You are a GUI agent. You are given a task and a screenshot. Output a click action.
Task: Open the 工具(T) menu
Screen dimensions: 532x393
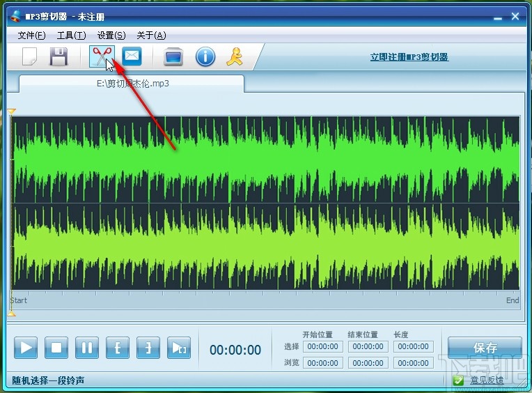(71, 36)
